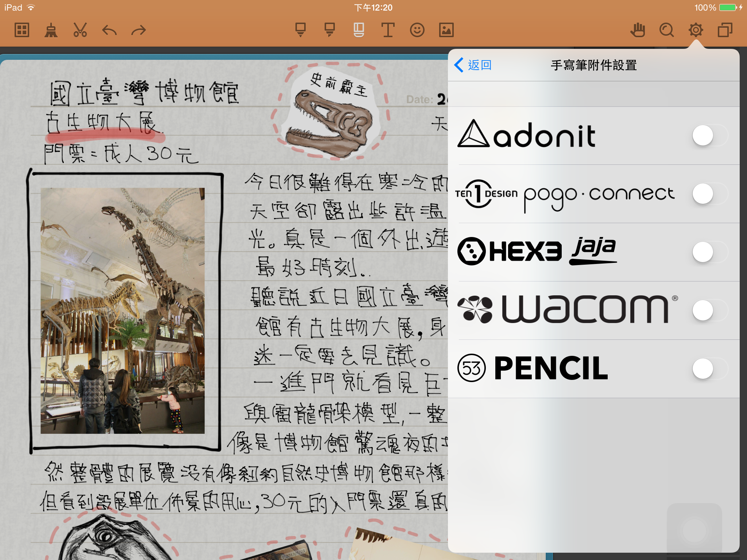Tap the handwritten title 國立臺灣博物館
This screenshot has width=747, height=560.
point(144,92)
